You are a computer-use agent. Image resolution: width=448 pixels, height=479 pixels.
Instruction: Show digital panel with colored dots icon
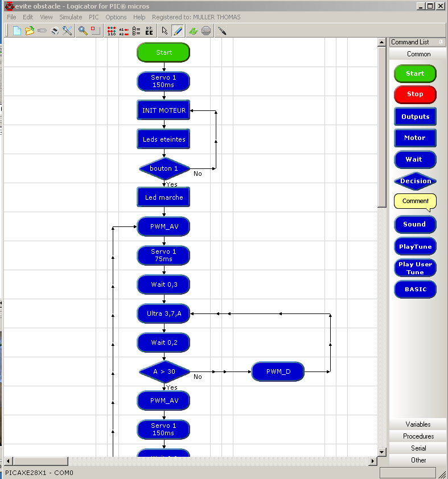click(x=112, y=31)
